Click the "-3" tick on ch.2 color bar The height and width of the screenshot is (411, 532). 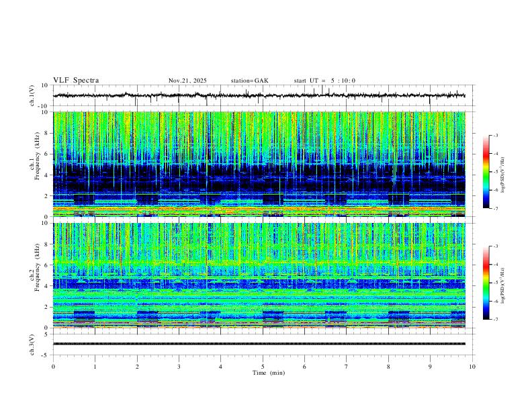click(496, 246)
